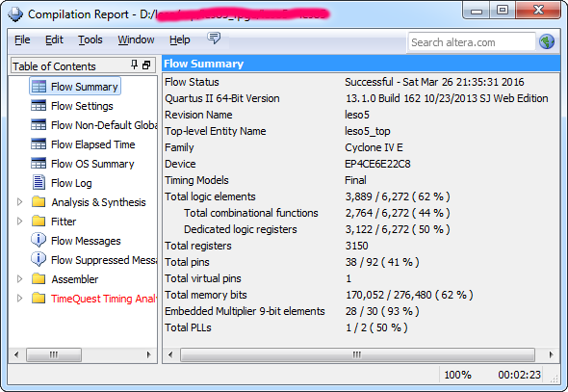Click the Fitter folder icon
568x392 pixels.
click(39, 221)
